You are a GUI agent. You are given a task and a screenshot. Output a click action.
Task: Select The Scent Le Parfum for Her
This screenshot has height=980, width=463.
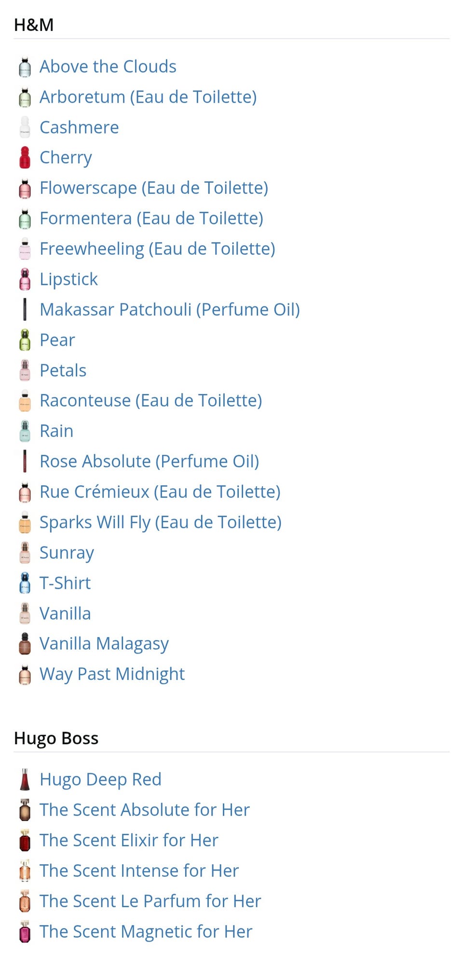tap(150, 901)
